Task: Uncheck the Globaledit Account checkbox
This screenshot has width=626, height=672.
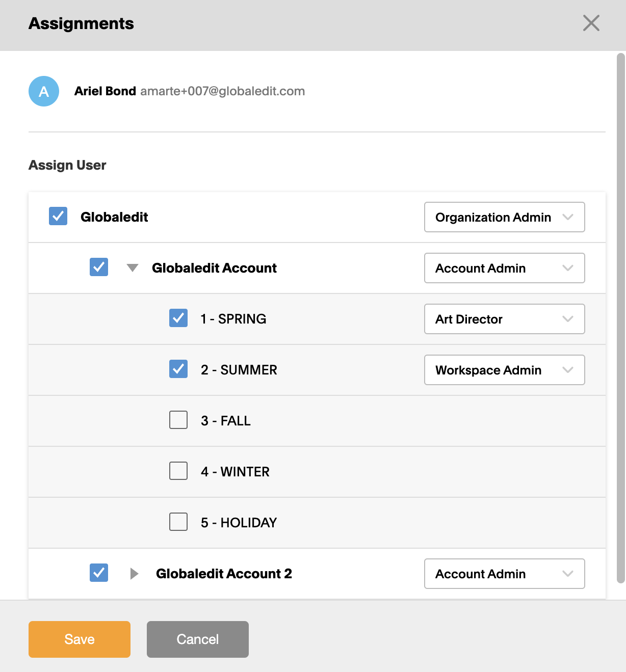Action: 99,267
